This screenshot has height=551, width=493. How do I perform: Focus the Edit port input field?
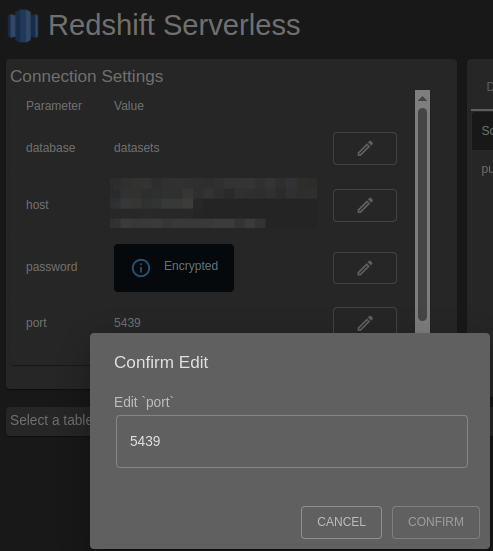292,441
